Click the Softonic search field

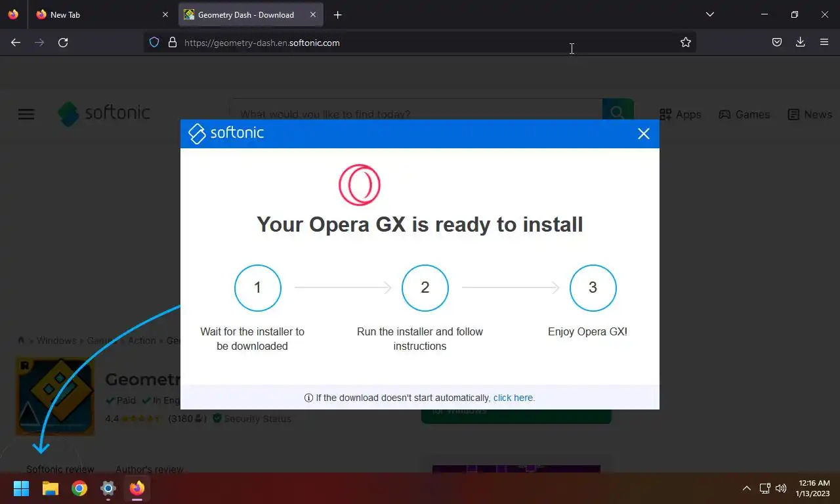(x=415, y=114)
